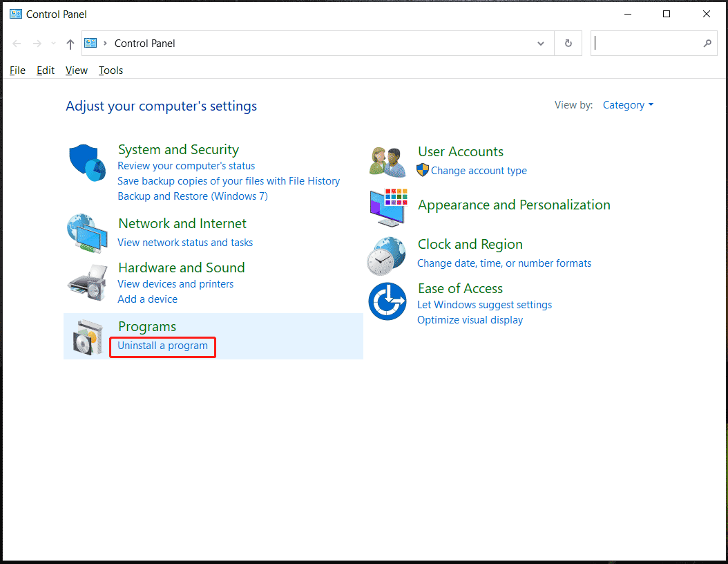Image resolution: width=728 pixels, height=564 pixels.
Task: Open the recent locations dropdown arrow
Action: 53,44
